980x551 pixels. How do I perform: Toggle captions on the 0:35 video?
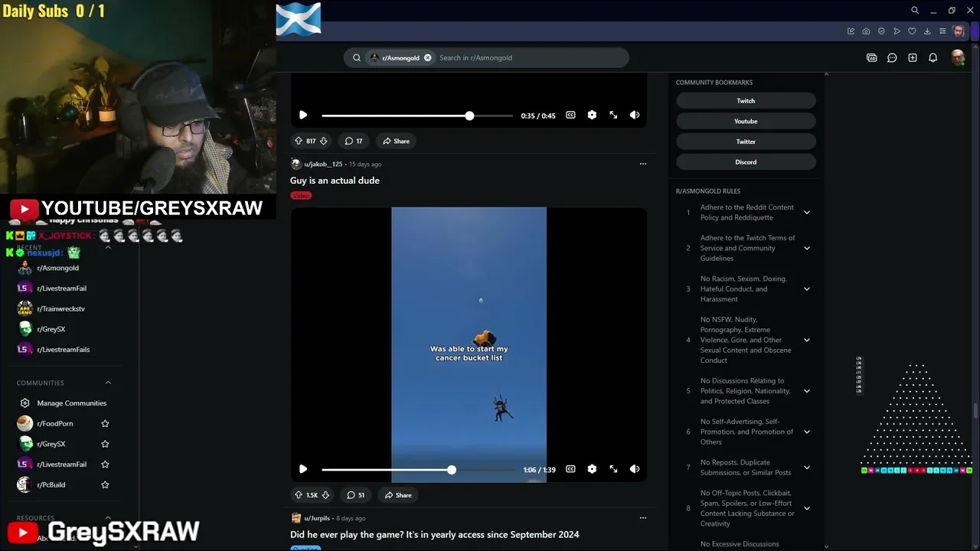click(570, 115)
